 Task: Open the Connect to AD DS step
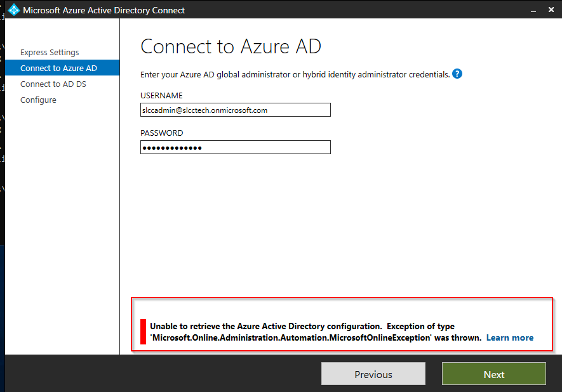53,84
